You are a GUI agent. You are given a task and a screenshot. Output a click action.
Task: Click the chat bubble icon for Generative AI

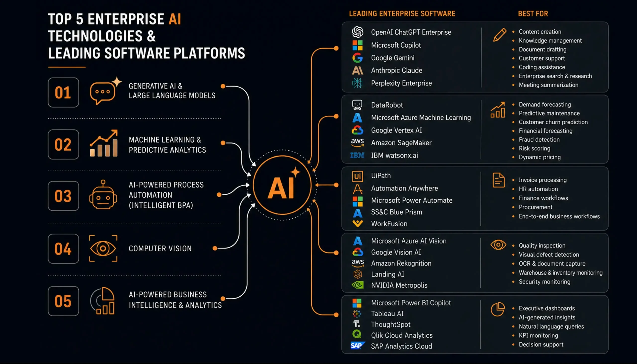tap(106, 91)
